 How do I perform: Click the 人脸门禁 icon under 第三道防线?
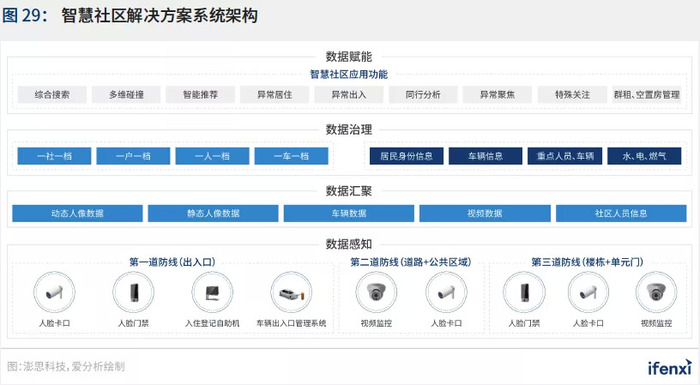coord(524,293)
